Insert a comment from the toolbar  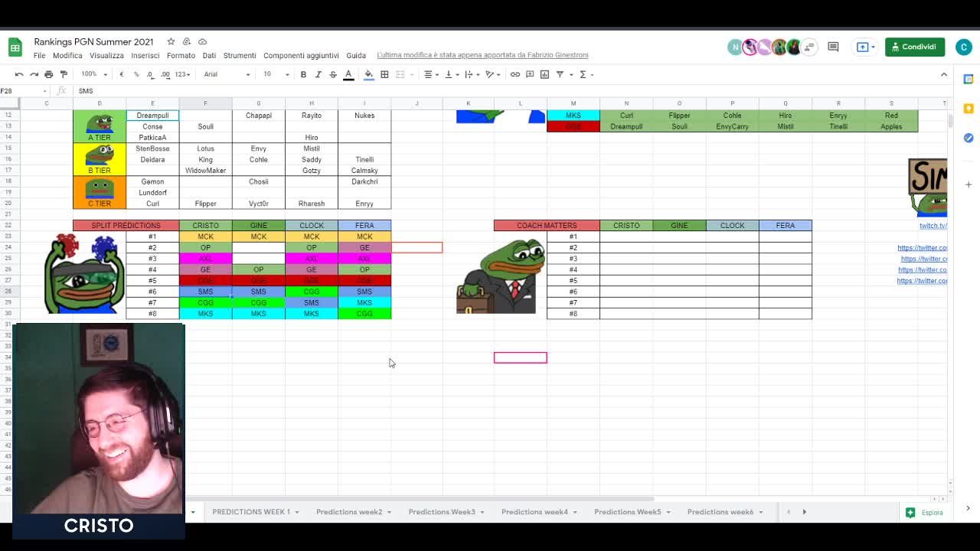[530, 74]
